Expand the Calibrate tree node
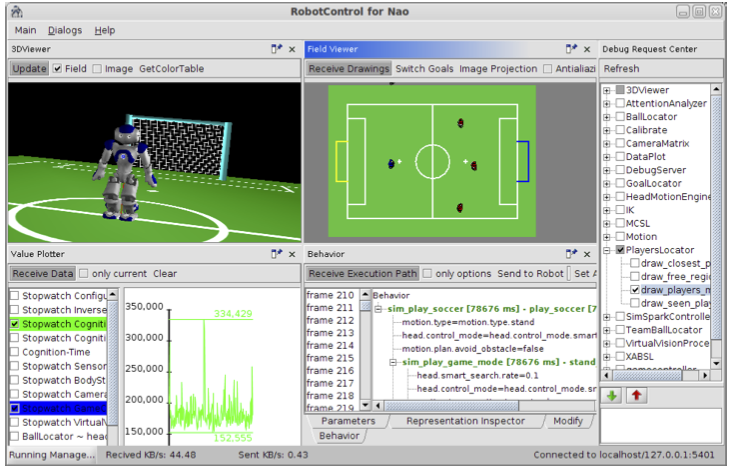 pyautogui.click(x=607, y=130)
